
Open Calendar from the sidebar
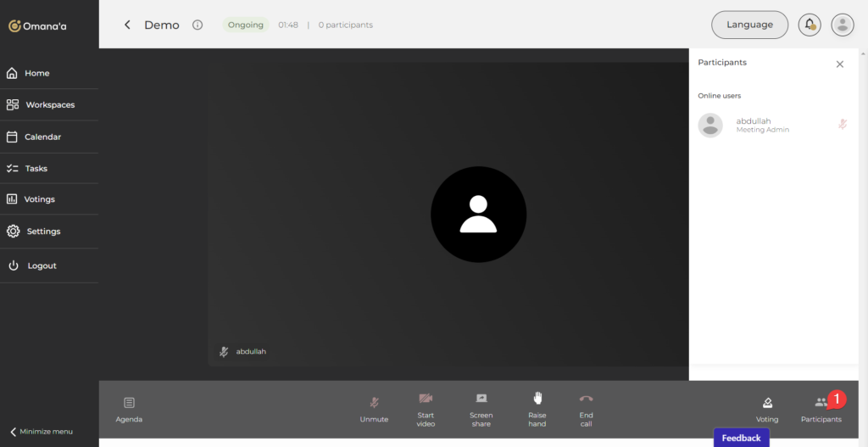pos(42,137)
